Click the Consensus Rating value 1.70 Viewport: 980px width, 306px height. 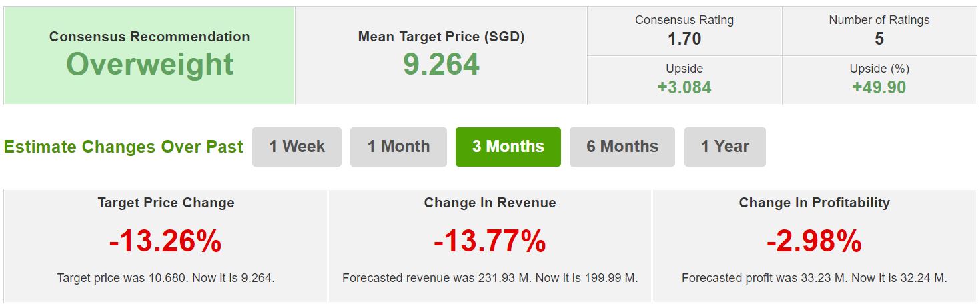point(684,39)
